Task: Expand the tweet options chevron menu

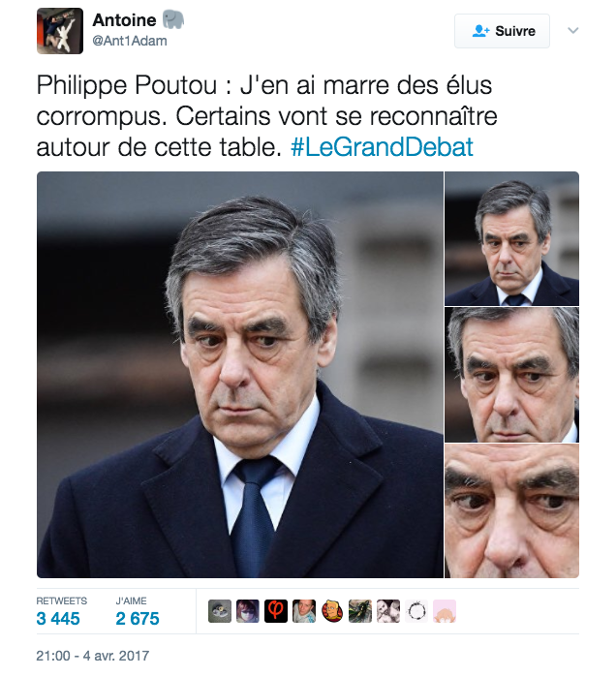Action: point(572,30)
